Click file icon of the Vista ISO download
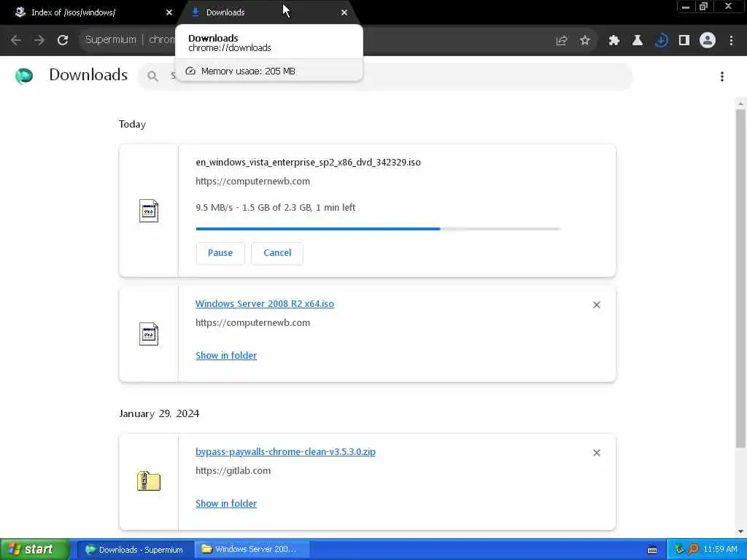 click(149, 211)
